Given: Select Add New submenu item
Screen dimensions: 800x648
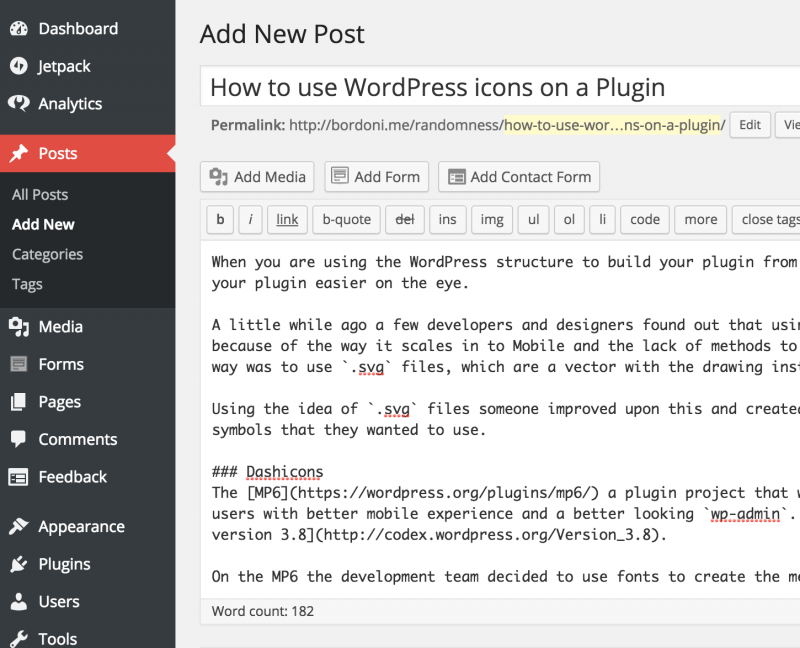Looking at the screenshot, I should pos(43,225).
